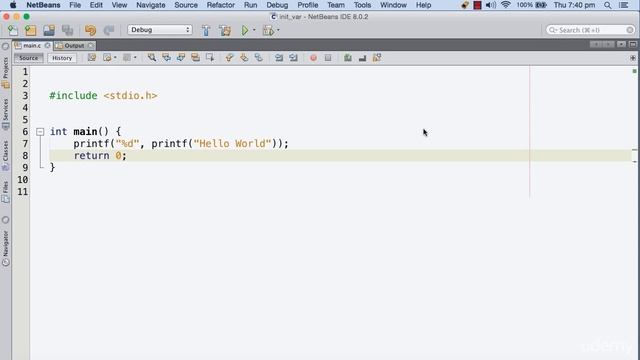Click the maximize editor window icon at tab bar right
This screenshot has height=360, width=640.
click(633, 44)
